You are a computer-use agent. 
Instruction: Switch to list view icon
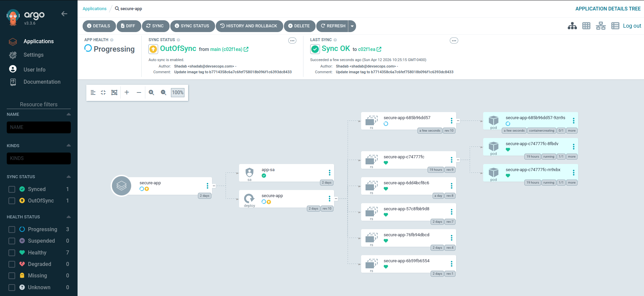(x=615, y=26)
